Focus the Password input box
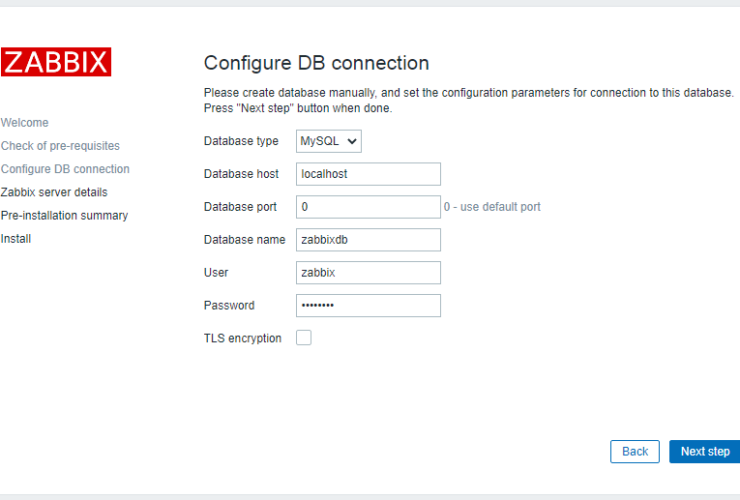 (368, 305)
